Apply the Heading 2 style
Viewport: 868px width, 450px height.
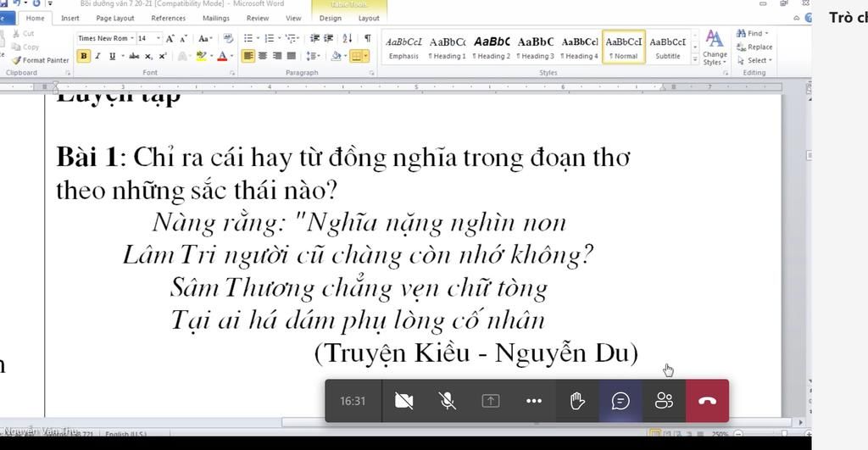[492, 47]
